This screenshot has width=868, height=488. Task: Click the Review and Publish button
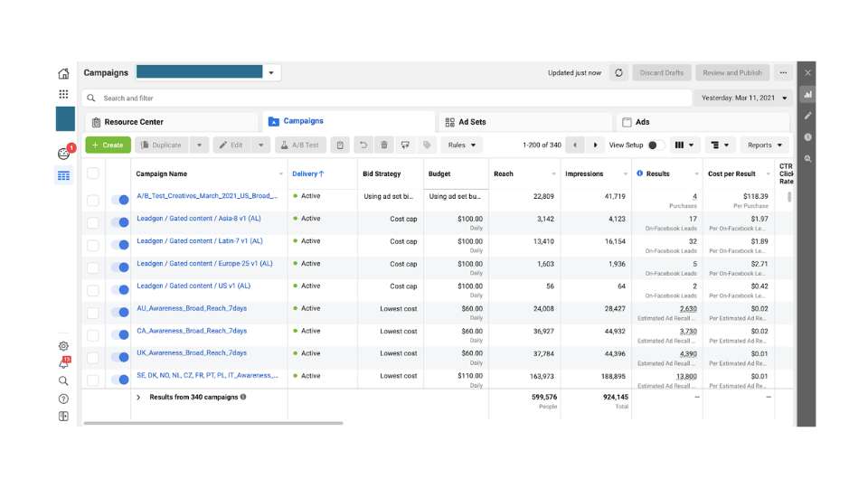pos(731,72)
